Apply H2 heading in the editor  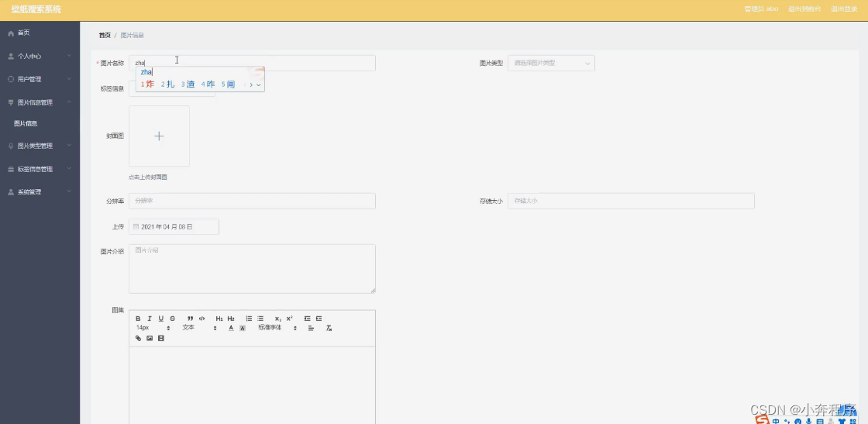231,319
